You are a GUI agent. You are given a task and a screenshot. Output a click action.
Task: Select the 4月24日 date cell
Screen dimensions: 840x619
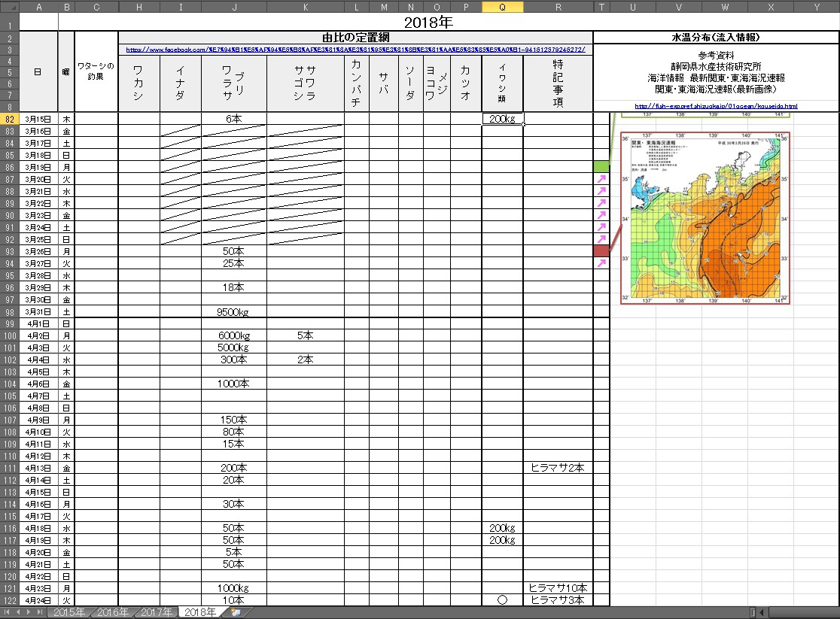coord(38,600)
